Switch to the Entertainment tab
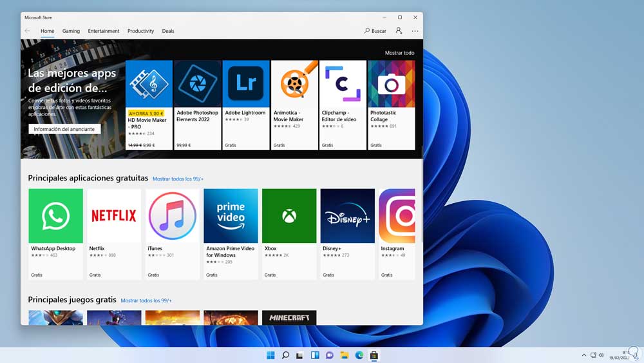644x363 pixels. [104, 31]
